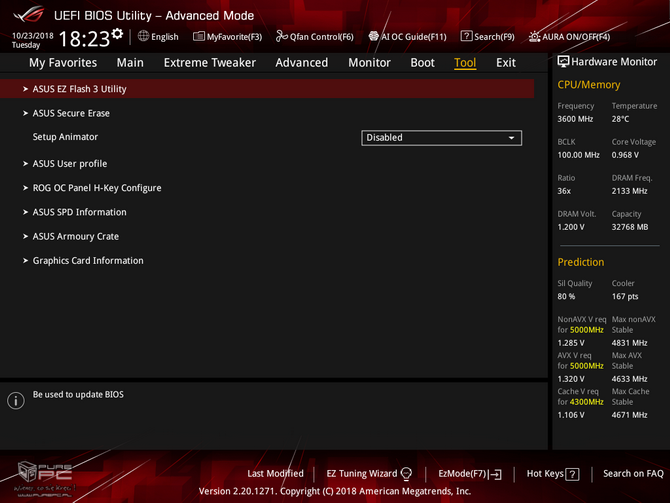This screenshot has width=670, height=503.
Task: Click the Setup Animator label
Action: [65, 137]
